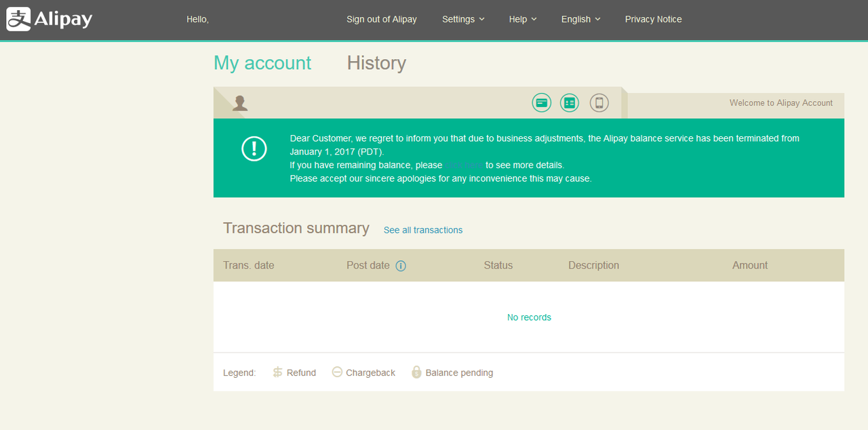Click the Post date column header
868x430 pixels.
point(368,265)
